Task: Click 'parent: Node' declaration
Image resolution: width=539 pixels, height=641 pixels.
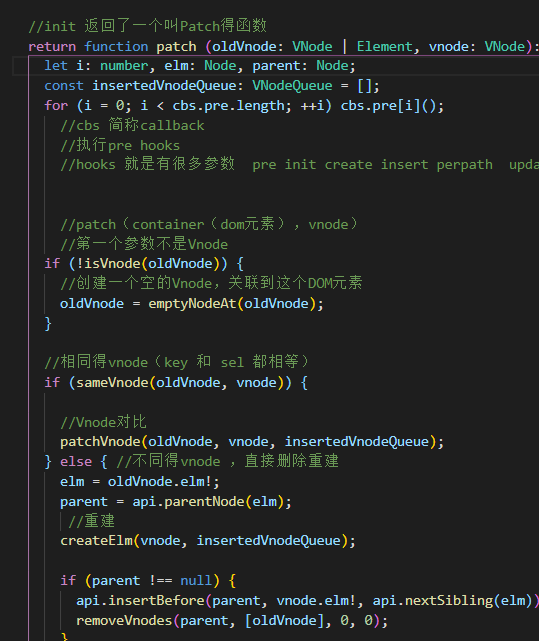Action: (x=300, y=66)
